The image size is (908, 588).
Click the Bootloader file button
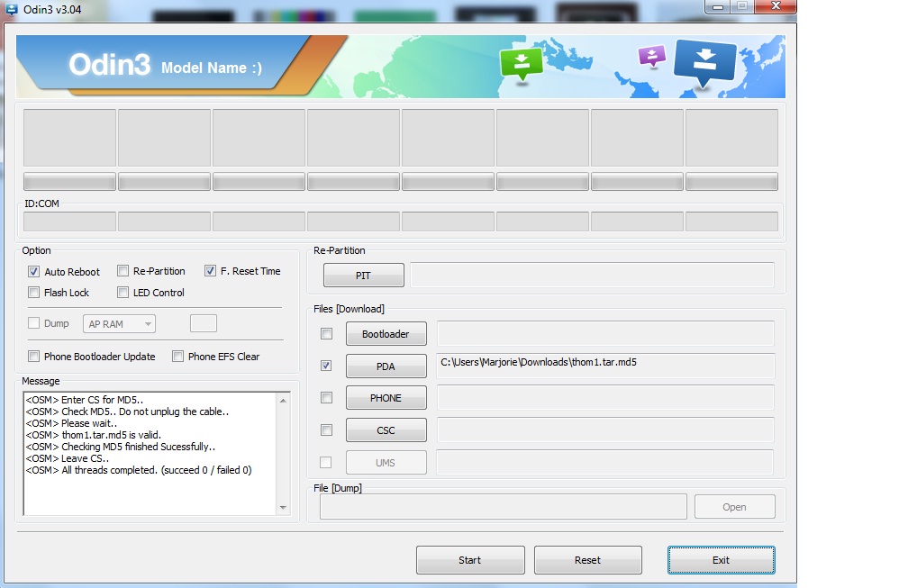pyautogui.click(x=386, y=334)
